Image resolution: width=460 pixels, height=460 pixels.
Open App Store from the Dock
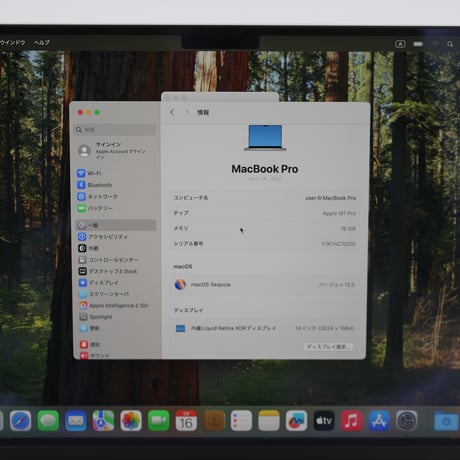point(379,421)
